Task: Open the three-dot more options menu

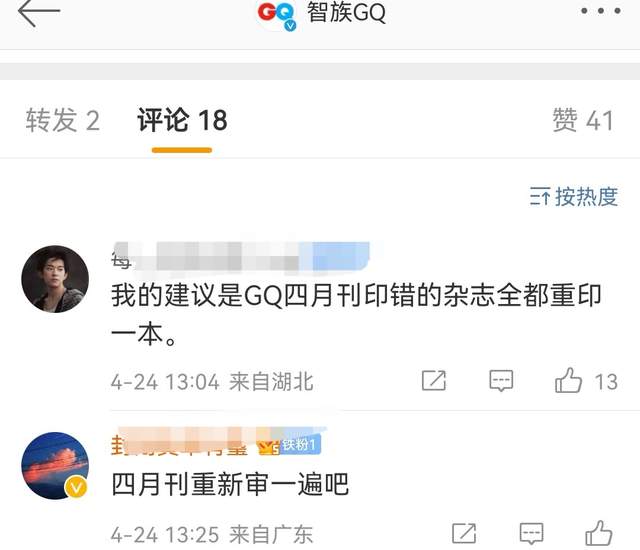Action: (x=601, y=11)
